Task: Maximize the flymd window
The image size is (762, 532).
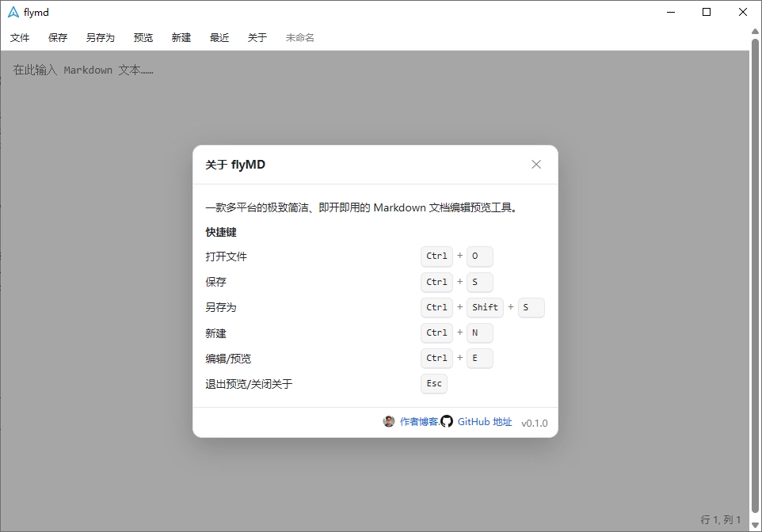Action: coord(707,12)
